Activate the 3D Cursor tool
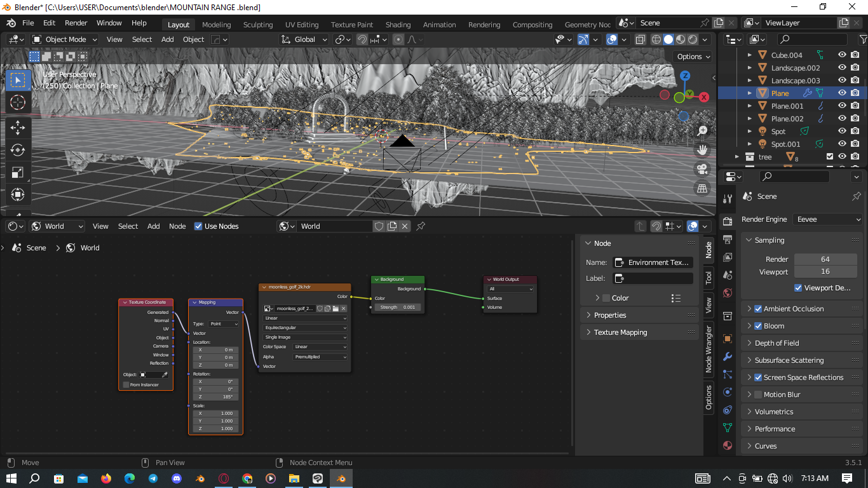The width and height of the screenshot is (868, 488). coord(18,102)
